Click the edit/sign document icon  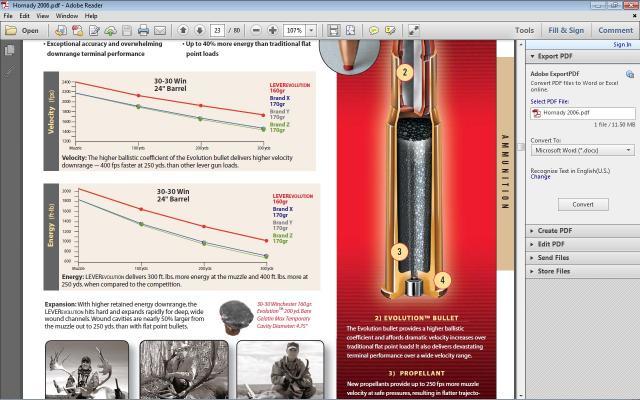tap(94, 31)
